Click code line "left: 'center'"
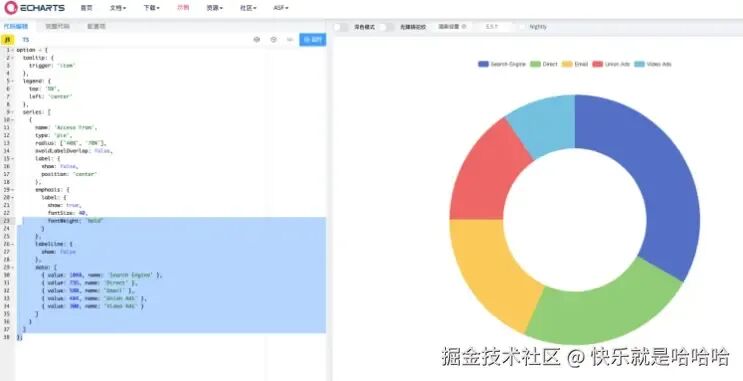Viewport: 743px width, 381px height. (x=51, y=97)
